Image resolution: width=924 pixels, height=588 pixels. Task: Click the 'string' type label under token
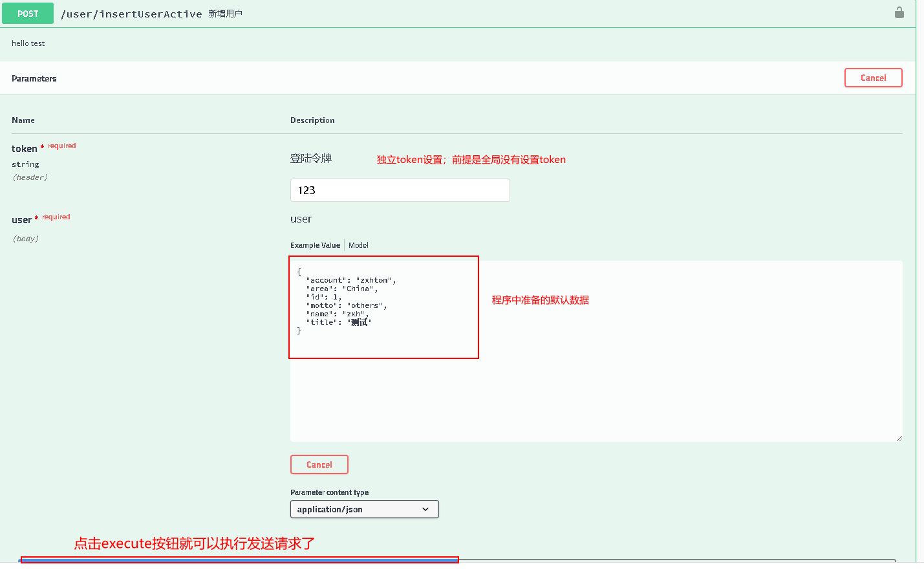coord(25,164)
